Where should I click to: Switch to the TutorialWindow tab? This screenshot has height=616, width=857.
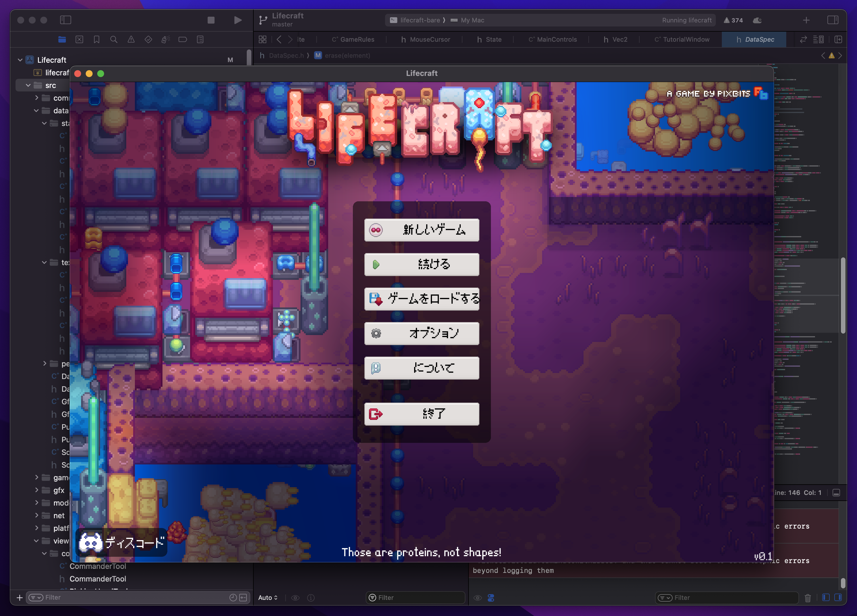[x=682, y=39]
